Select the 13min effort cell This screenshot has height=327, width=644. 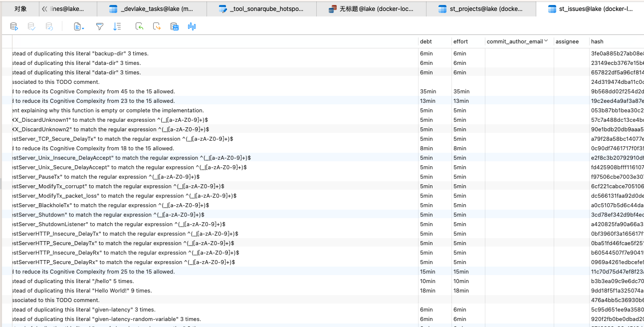click(468, 101)
